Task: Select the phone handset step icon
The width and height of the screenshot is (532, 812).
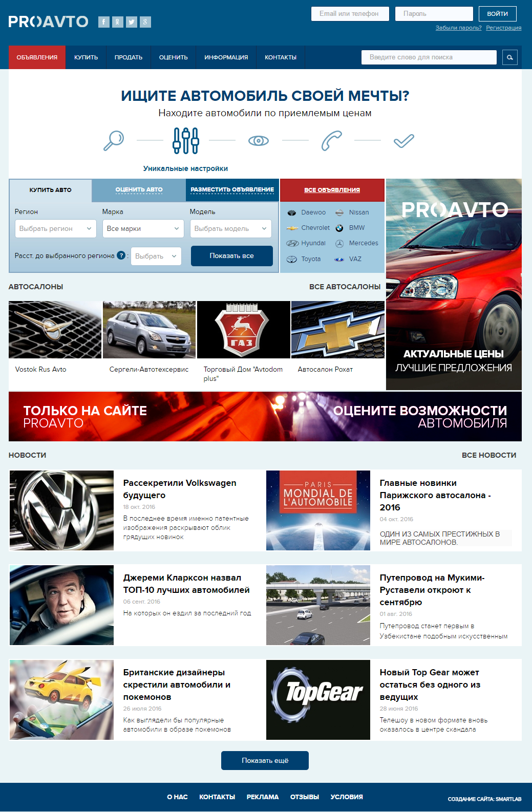Action: [x=331, y=140]
